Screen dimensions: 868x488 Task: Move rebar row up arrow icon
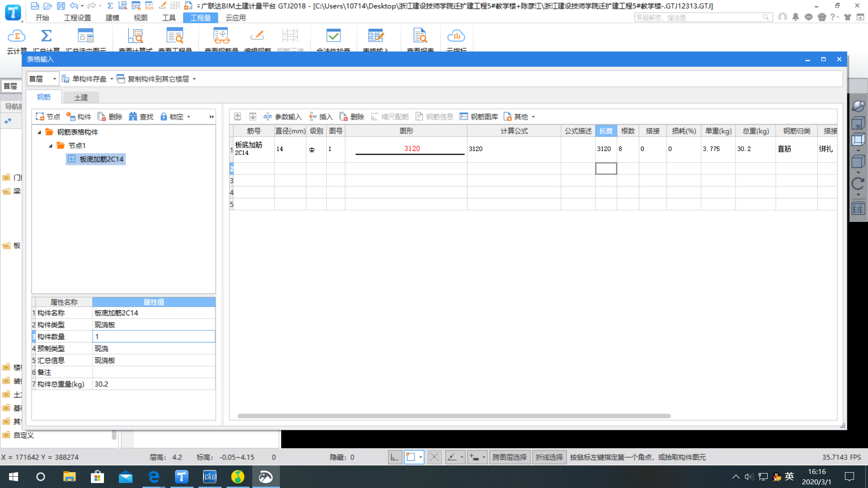[x=237, y=117]
